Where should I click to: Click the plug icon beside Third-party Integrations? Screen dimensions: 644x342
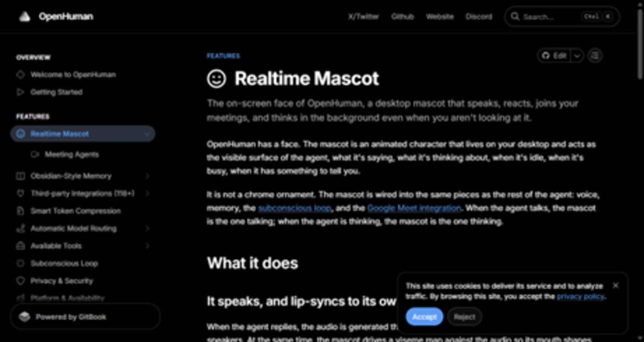point(20,193)
